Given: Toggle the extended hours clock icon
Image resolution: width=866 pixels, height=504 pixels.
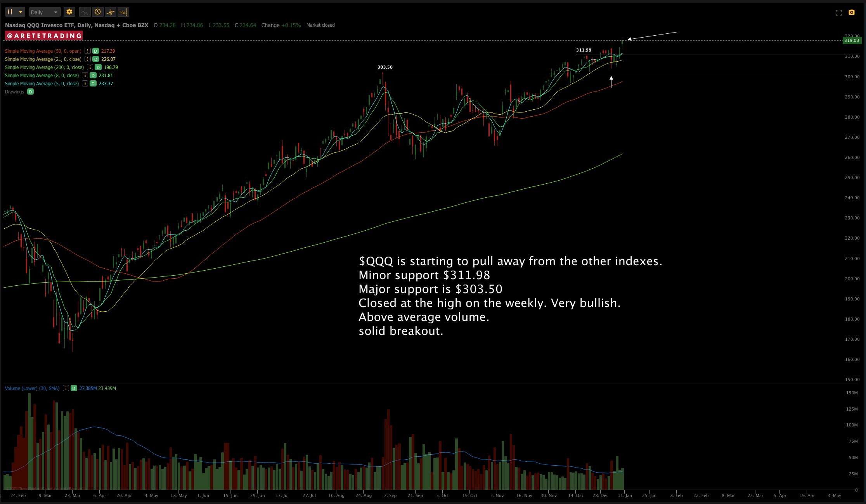Looking at the screenshot, I should point(98,12).
